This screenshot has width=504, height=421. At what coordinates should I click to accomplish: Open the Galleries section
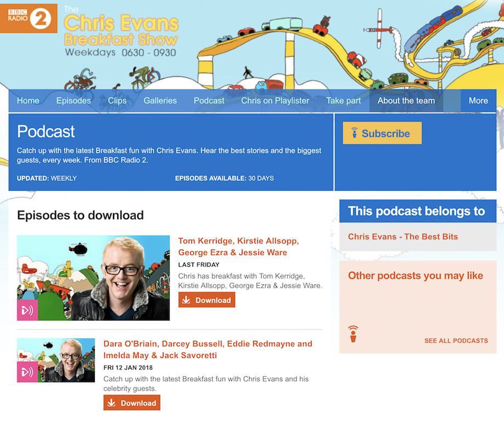click(160, 100)
